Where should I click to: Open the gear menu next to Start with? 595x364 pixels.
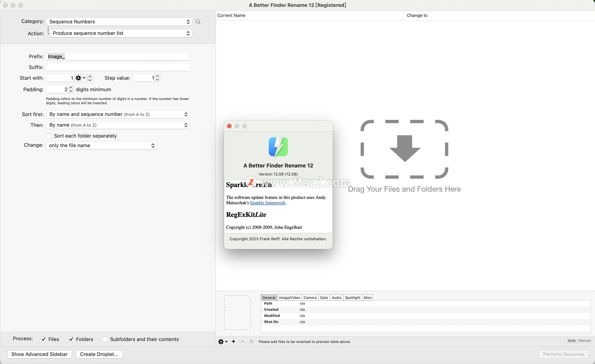[x=80, y=78]
